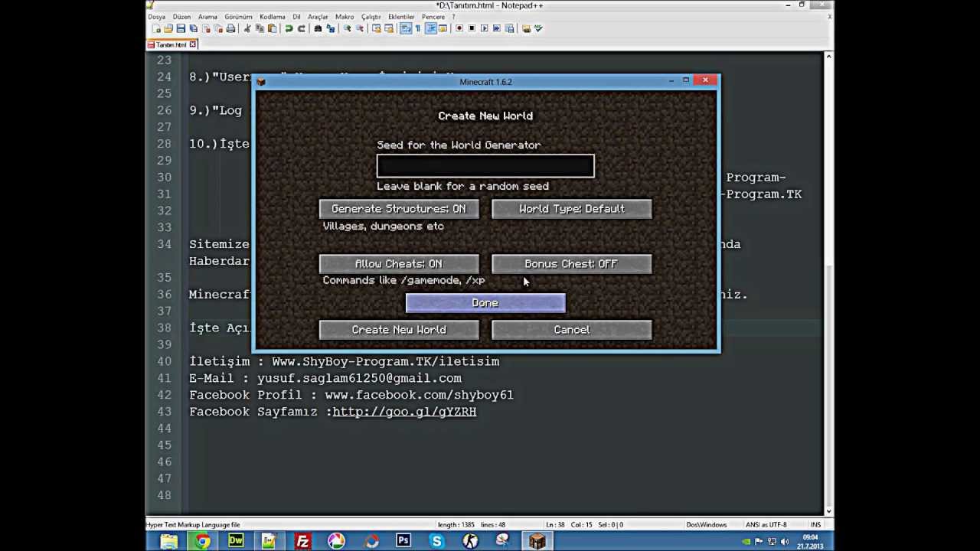980x551 pixels.
Task: Open Chrome from the taskbar
Action: pyautogui.click(x=202, y=542)
